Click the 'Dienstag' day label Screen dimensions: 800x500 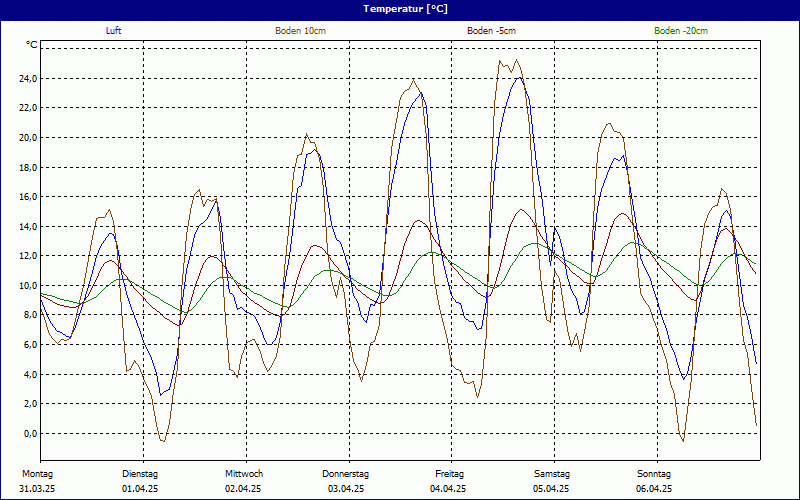click(140, 474)
